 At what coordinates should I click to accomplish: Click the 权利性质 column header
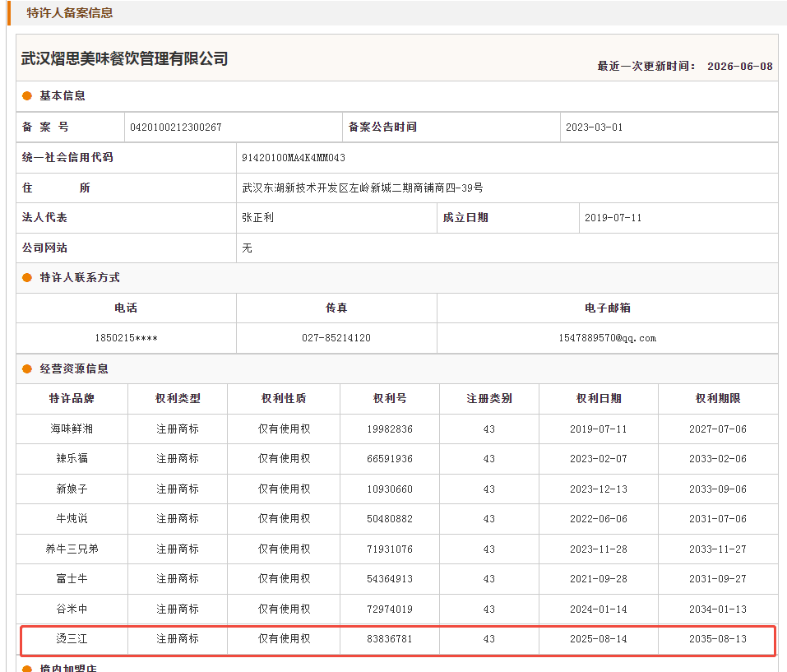(x=284, y=398)
